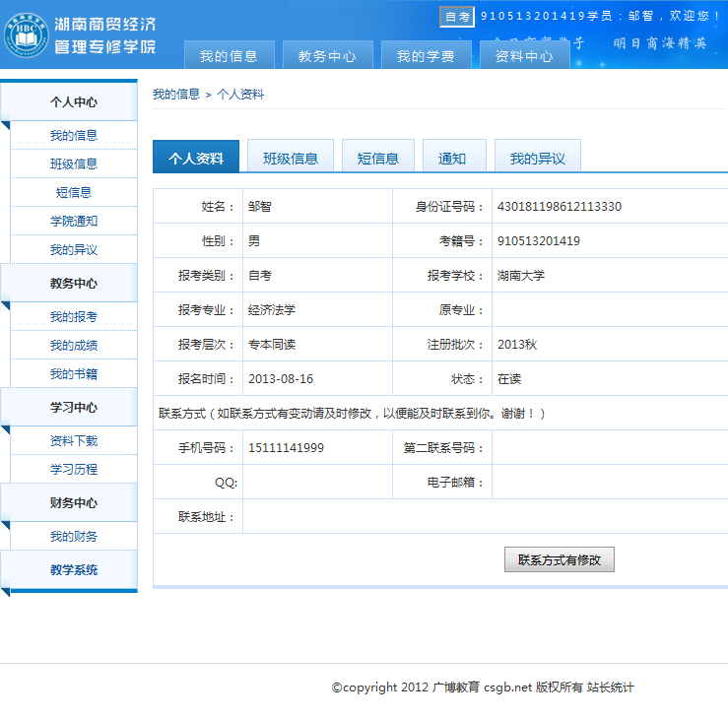The width and height of the screenshot is (728, 719).
Task: Open the 我的学费 top navigation tab
Action: coord(427,55)
